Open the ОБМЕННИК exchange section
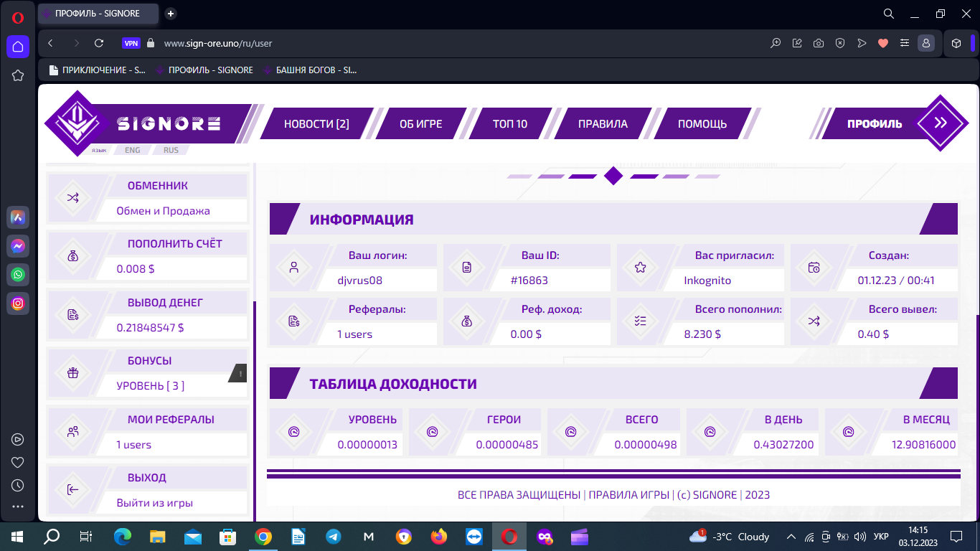The image size is (980, 551). click(x=147, y=198)
